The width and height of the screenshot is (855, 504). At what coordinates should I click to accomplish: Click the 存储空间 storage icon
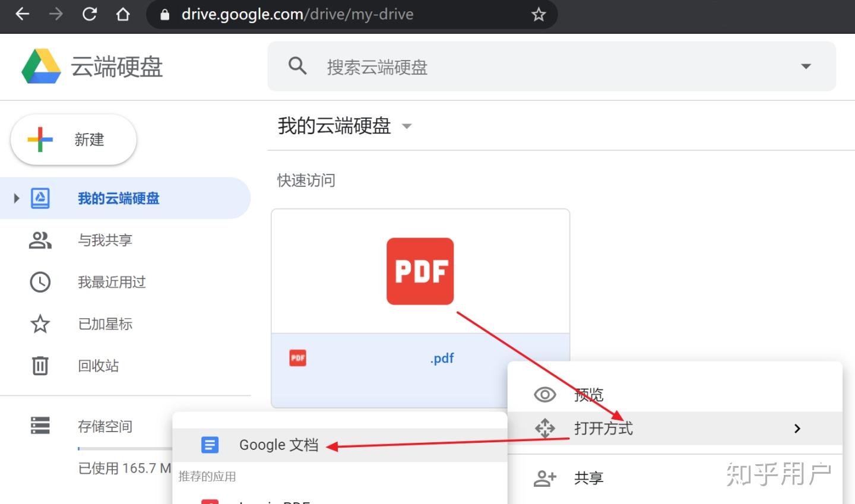tap(40, 426)
